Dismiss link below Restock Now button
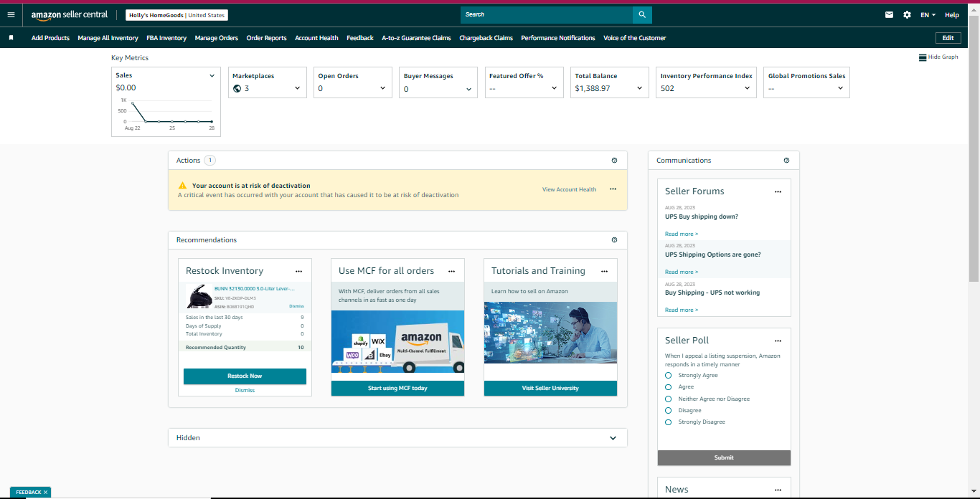This screenshot has width=980, height=499. point(245,390)
